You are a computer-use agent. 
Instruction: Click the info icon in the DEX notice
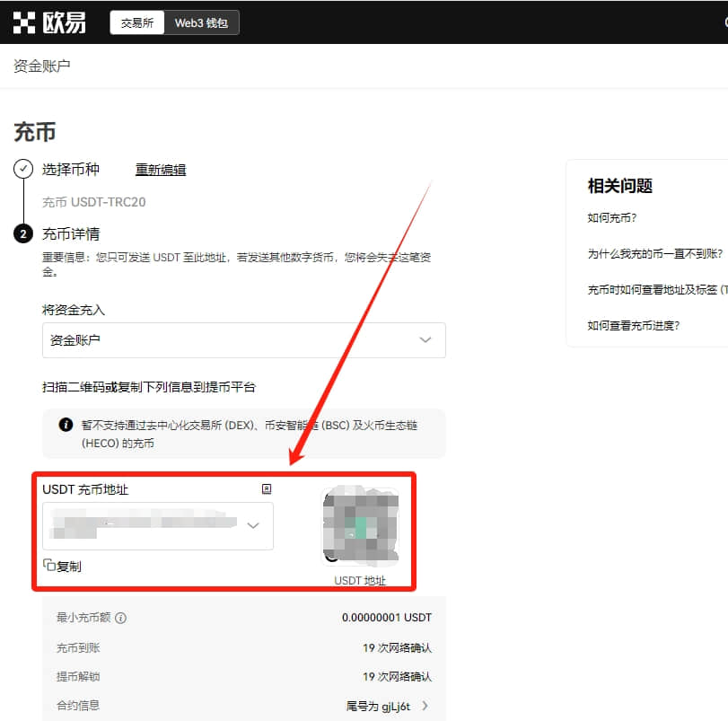click(x=66, y=425)
